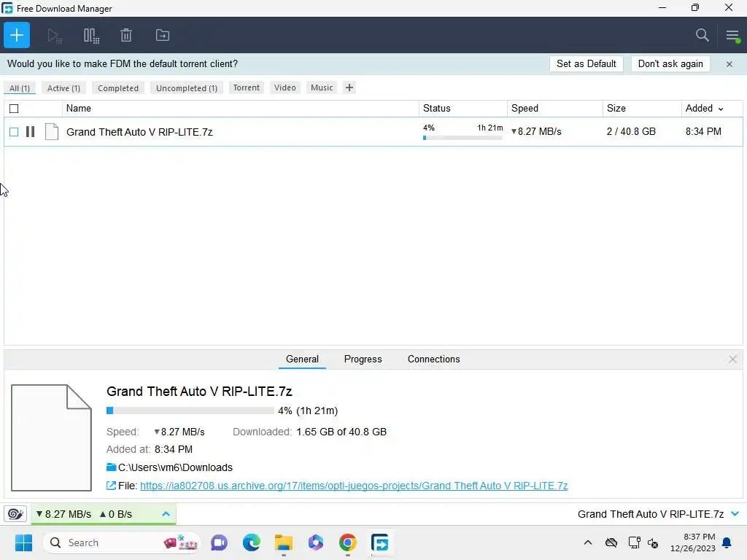Click the 8.27 MB/s speed cell
Image resolution: width=747 pixels, height=560 pixels.
(536, 131)
